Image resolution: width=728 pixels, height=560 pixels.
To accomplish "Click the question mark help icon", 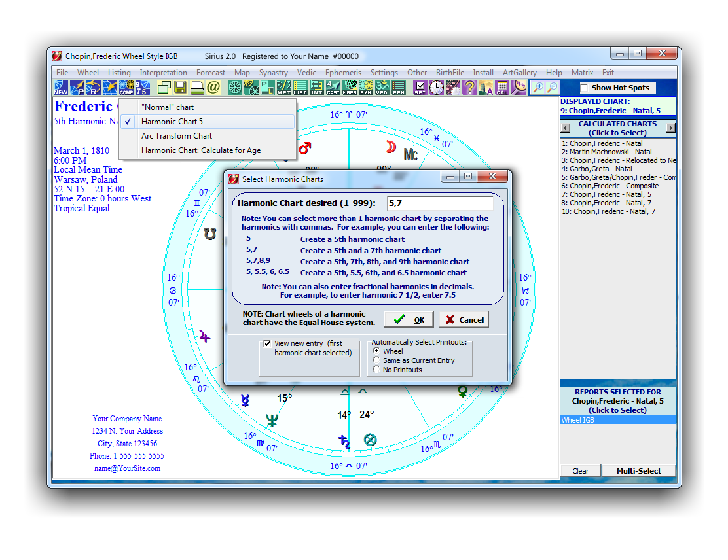I will point(469,88).
